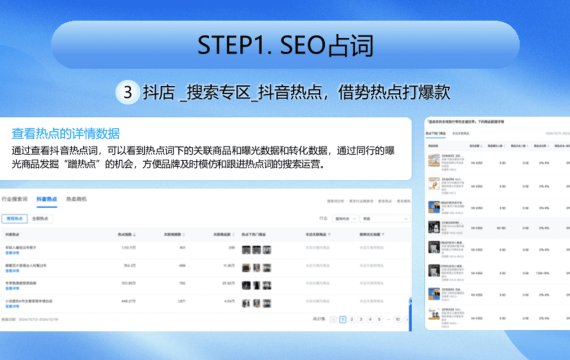Open first product thumbnail in the right panel list
This screenshot has height=360, width=570.
coord(434,160)
